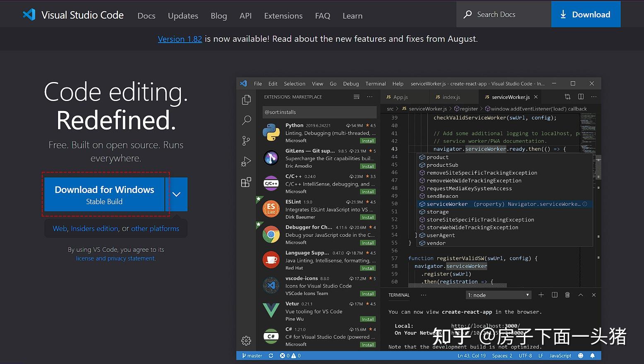Screen dimensions: 644x364
Task: Click the Search Docs input field
Action: tap(503, 14)
